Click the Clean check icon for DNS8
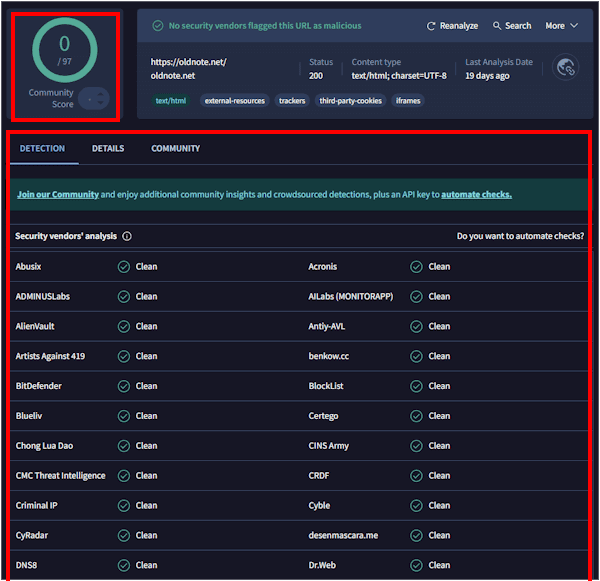Viewport: 600px width, 581px height. 124,565
